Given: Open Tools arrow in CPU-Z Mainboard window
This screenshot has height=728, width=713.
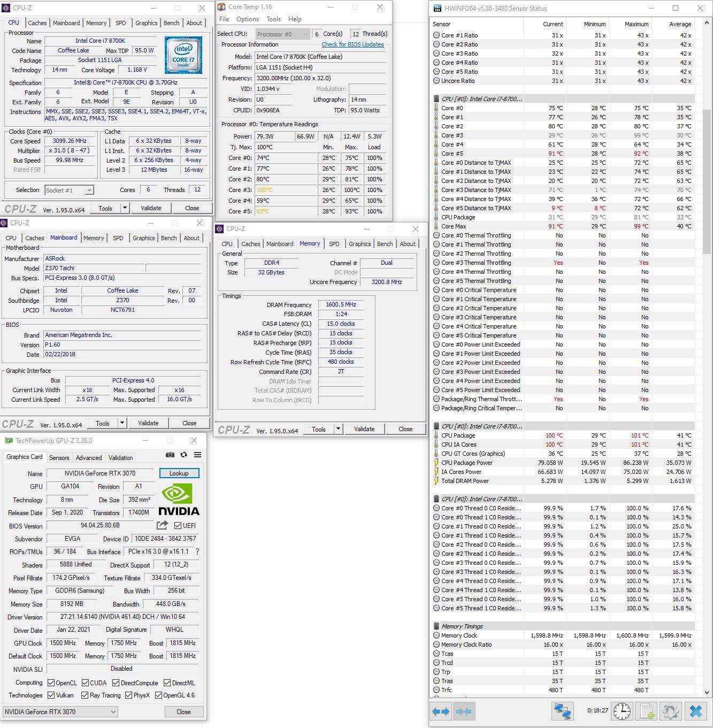Looking at the screenshot, I should 122,423.
